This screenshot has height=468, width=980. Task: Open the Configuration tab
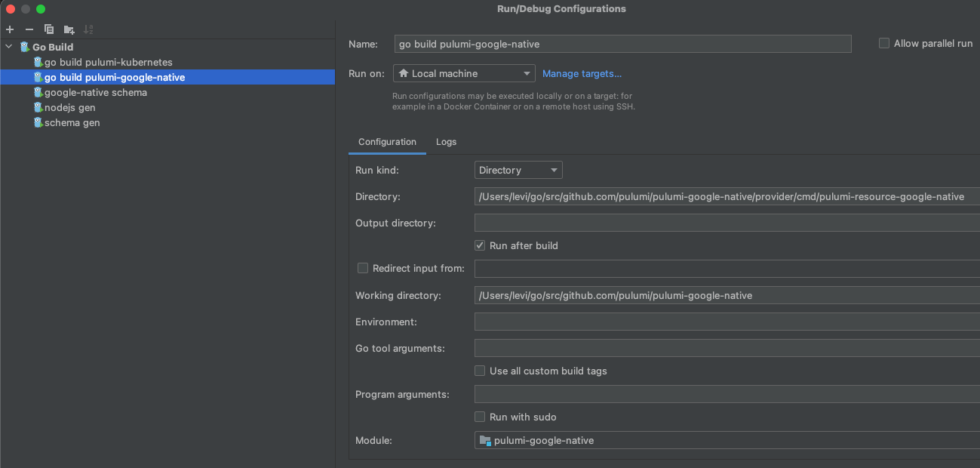coord(387,142)
